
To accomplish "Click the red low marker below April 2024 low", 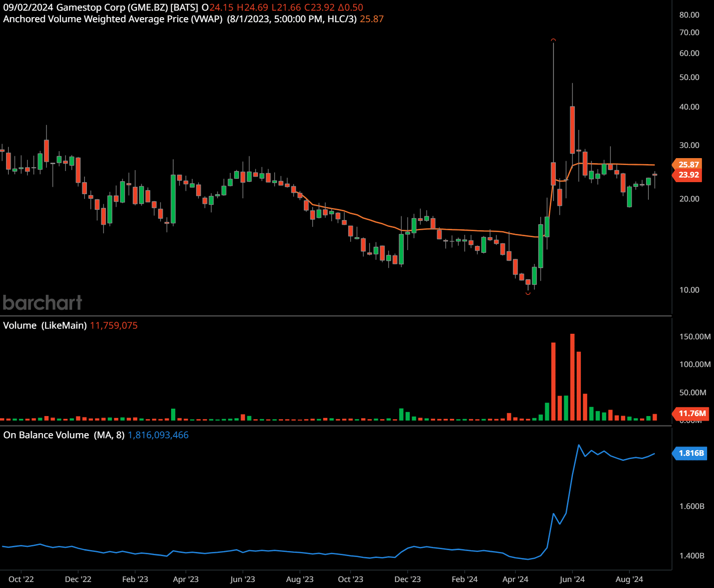I will coord(528,293).
